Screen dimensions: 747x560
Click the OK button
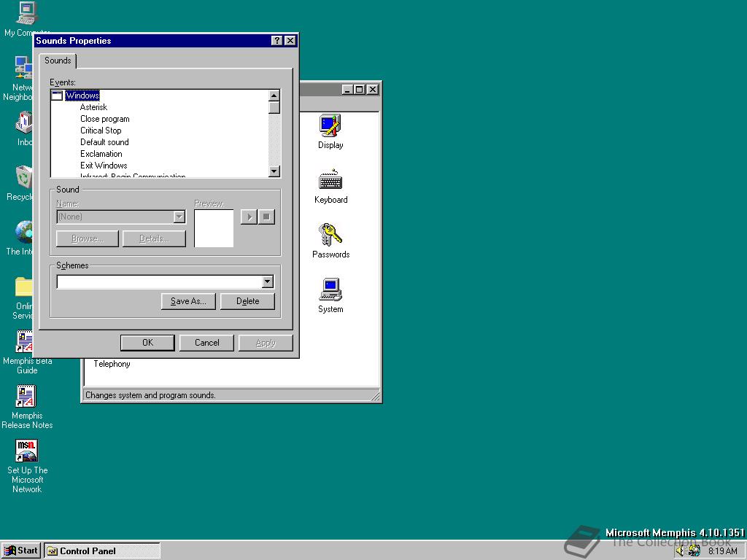point(147,343)
